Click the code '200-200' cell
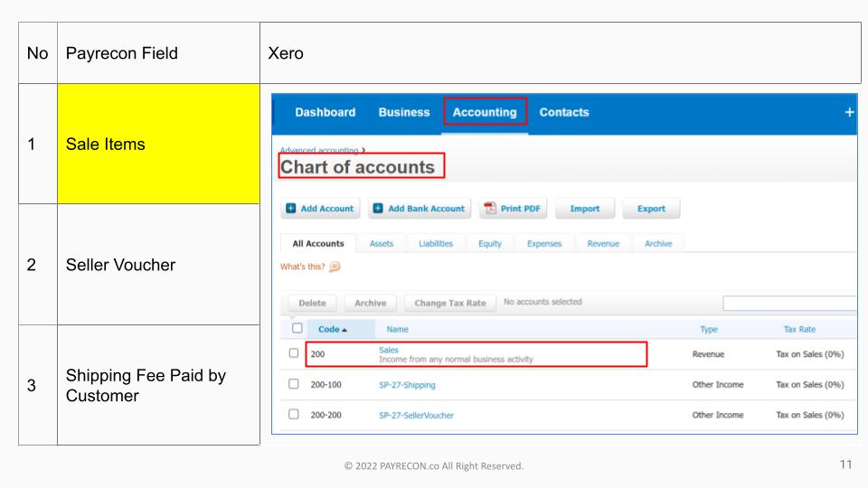The height and width of the screenshot is (488, 868). click(x=326, y=415)
